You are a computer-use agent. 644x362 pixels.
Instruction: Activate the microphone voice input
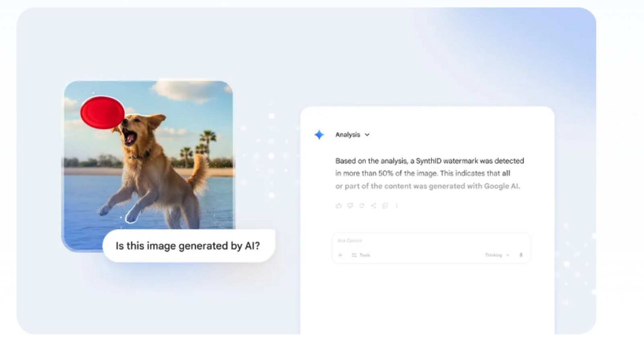click(521, 255)
